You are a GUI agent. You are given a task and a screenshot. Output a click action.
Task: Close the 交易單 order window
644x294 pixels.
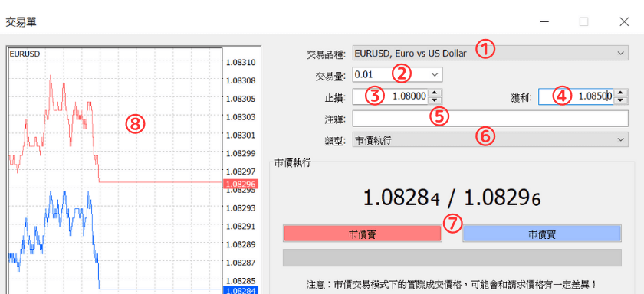624,21
